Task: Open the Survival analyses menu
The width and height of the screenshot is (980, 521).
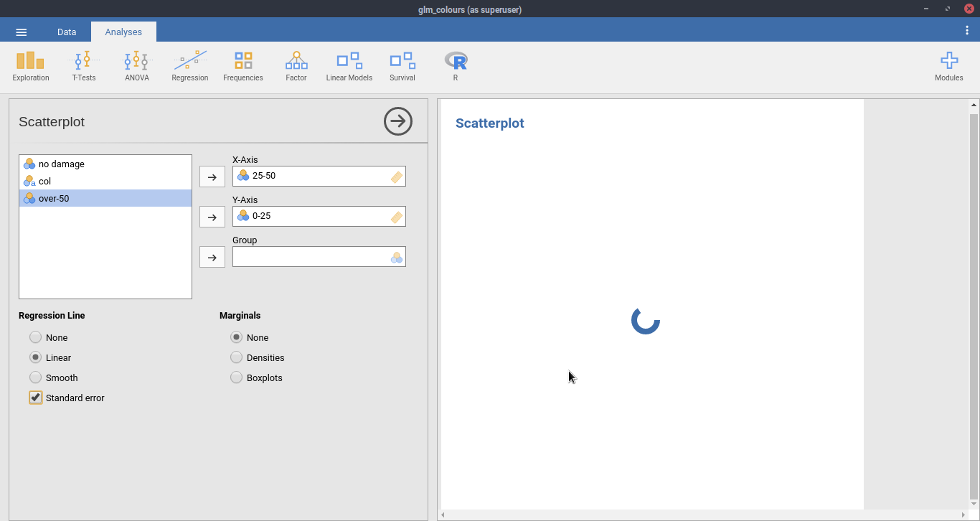Action: click(402, 66)
